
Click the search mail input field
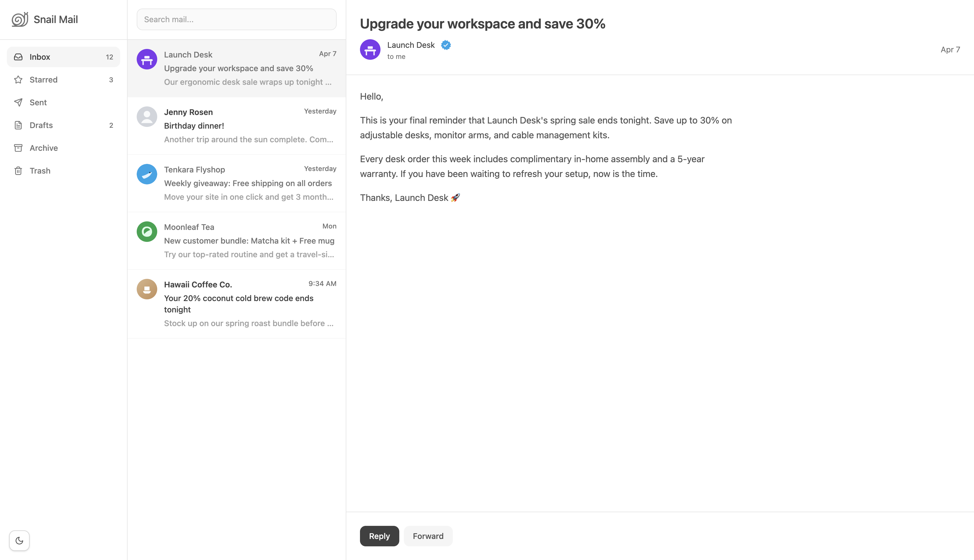pos(236,19)
